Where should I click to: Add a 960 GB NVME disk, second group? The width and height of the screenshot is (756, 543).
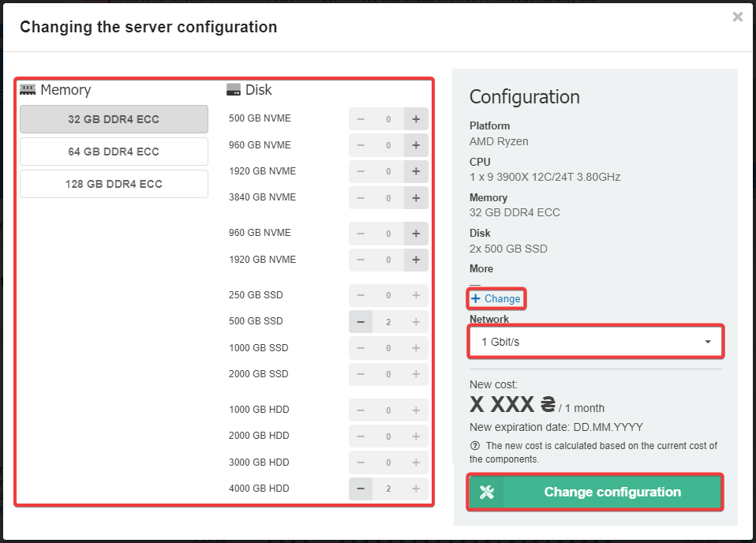tap(416, 234)
